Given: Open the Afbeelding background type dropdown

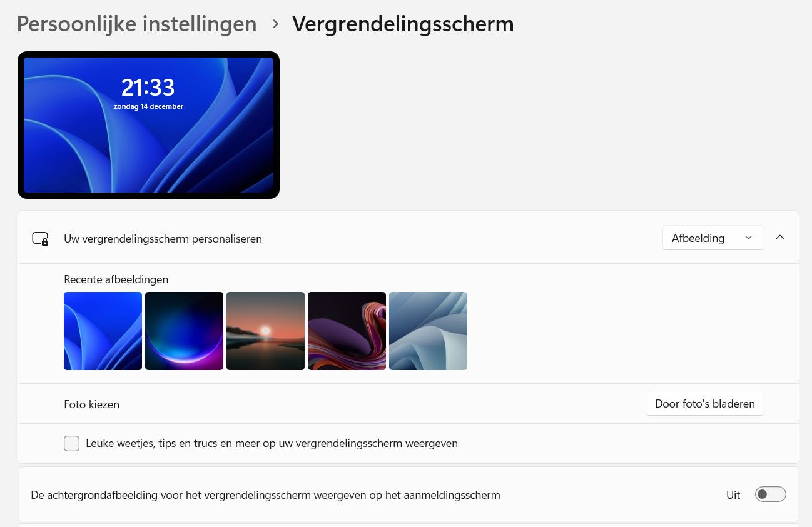Looking at the screenshot, I should pos(713,238).
